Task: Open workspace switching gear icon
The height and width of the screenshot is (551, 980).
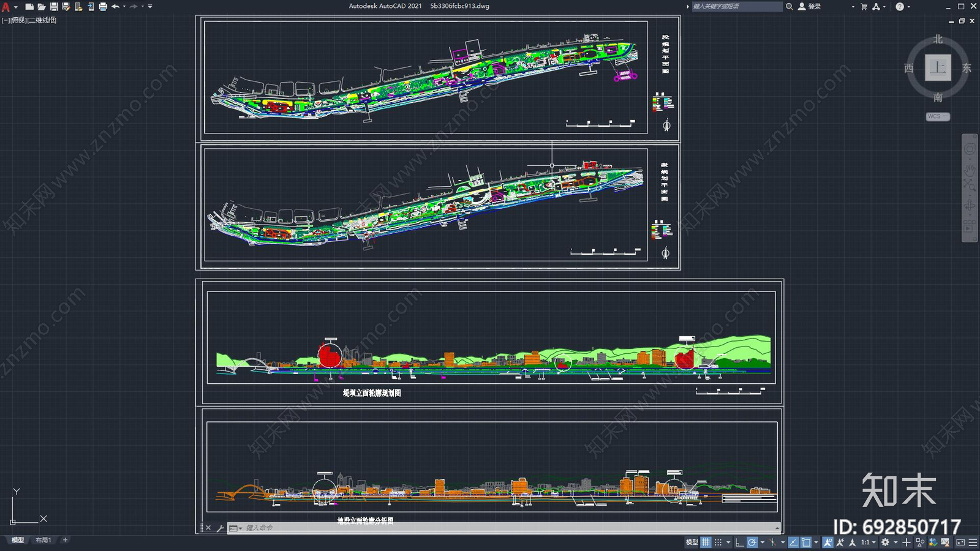Action: 885,542
